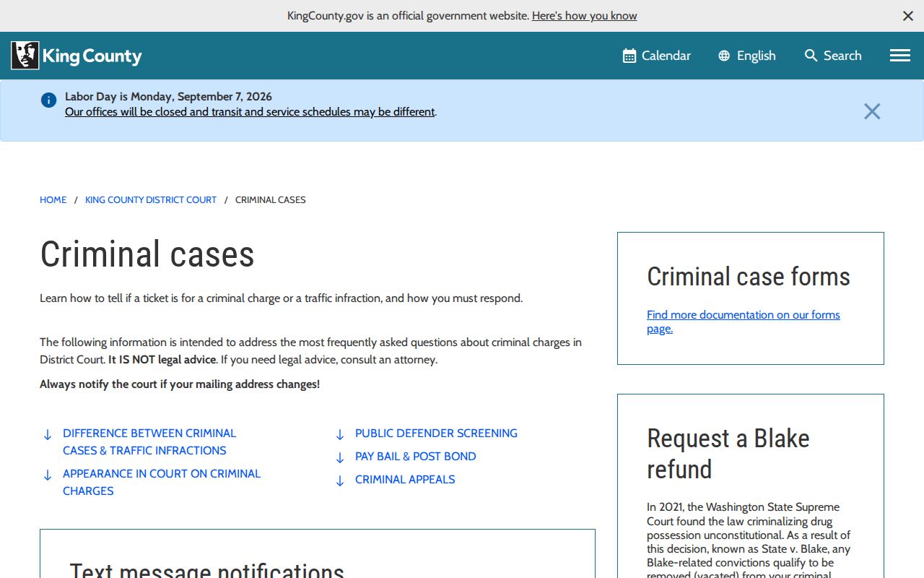Jump to Public Defender Screening section
The image size is (924, 578).
pos(436,433)
